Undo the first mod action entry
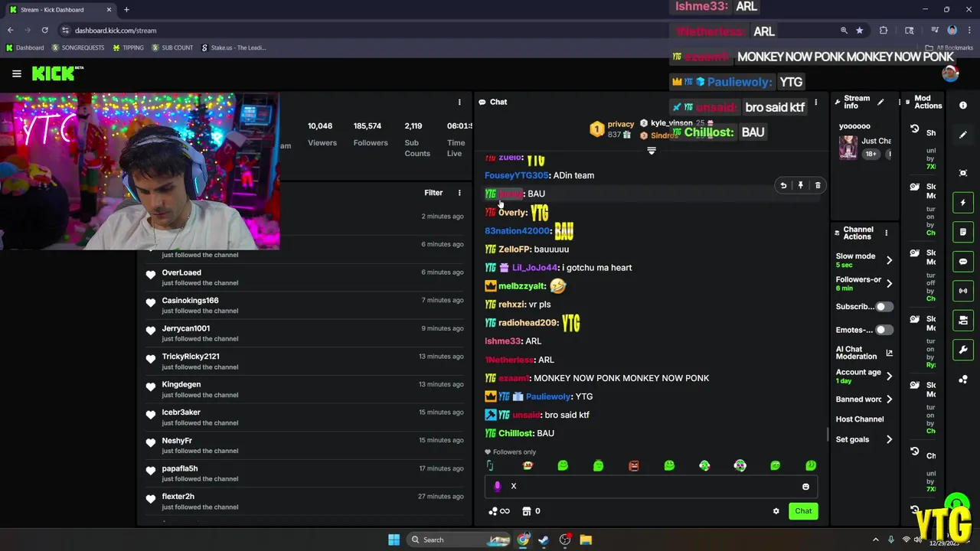This screenshot has width=980, height=551. [x=914, y=129]
